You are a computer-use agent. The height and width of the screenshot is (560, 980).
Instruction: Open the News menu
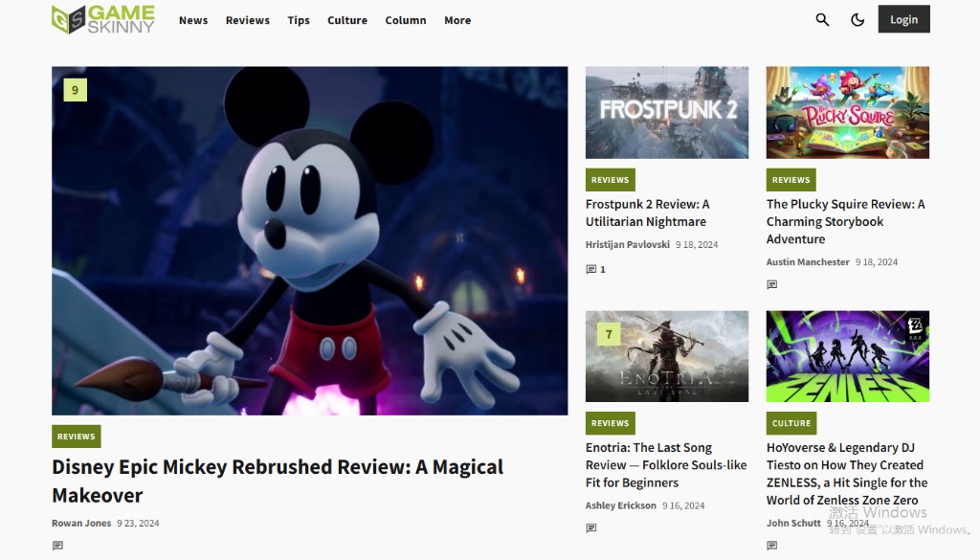[193, 20]
